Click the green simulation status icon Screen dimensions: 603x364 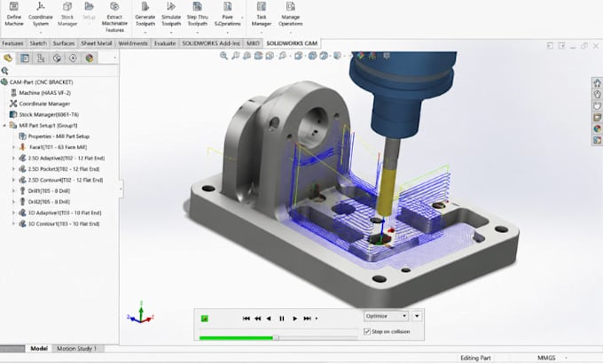pos(205,318)
